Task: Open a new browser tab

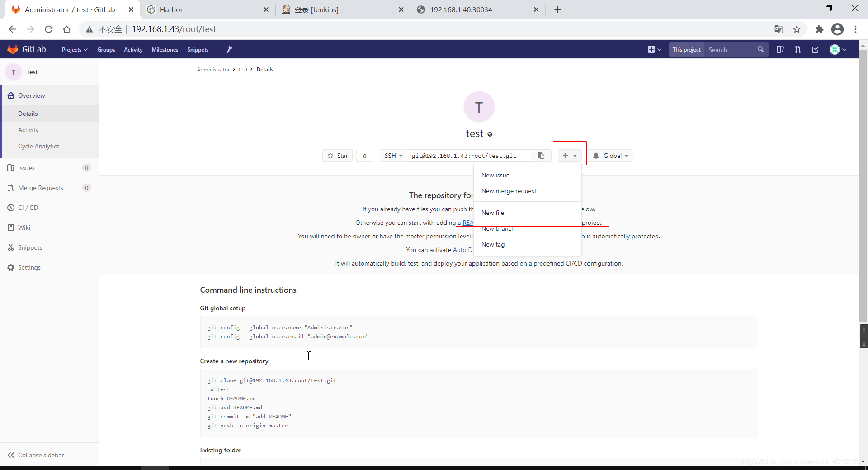Action: 557,9
